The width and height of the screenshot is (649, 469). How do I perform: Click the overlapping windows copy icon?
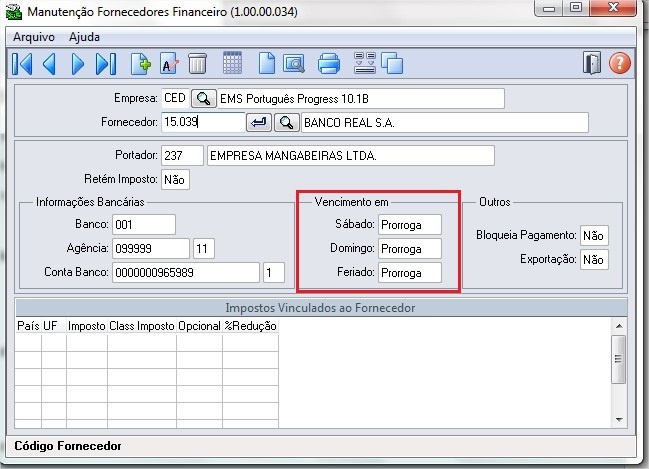point(392,64)
